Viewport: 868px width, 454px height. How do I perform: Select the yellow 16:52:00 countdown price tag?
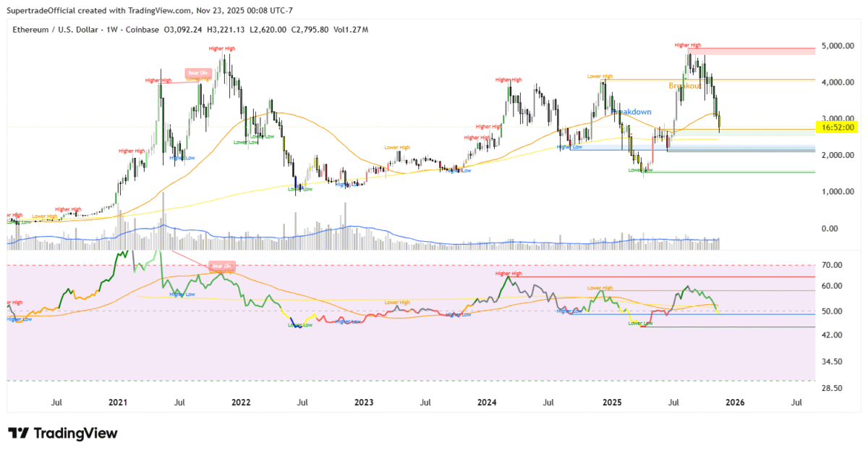click(838, 127)
